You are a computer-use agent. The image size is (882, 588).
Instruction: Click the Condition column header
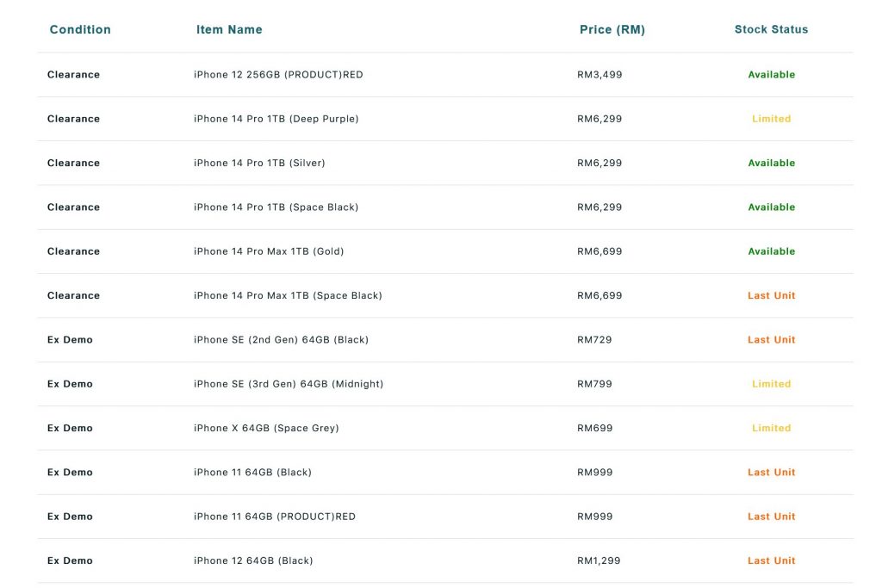click(80, 29)
